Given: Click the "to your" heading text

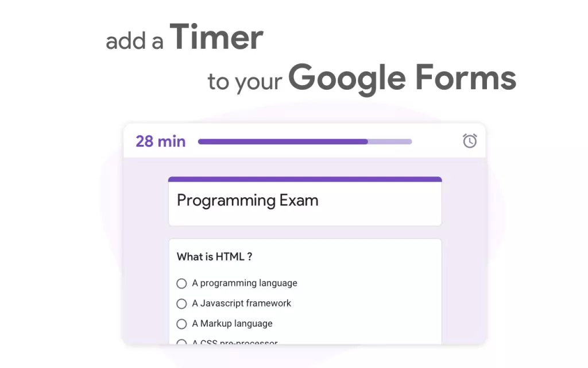Looking at the screenshot, I should [245, 82].
